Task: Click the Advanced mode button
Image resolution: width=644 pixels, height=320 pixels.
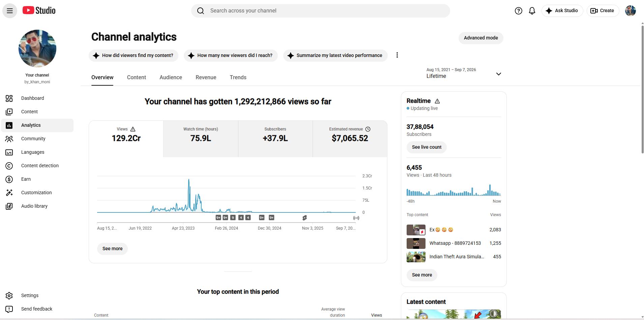Action: pyautogui.click(x=481, y=38)
